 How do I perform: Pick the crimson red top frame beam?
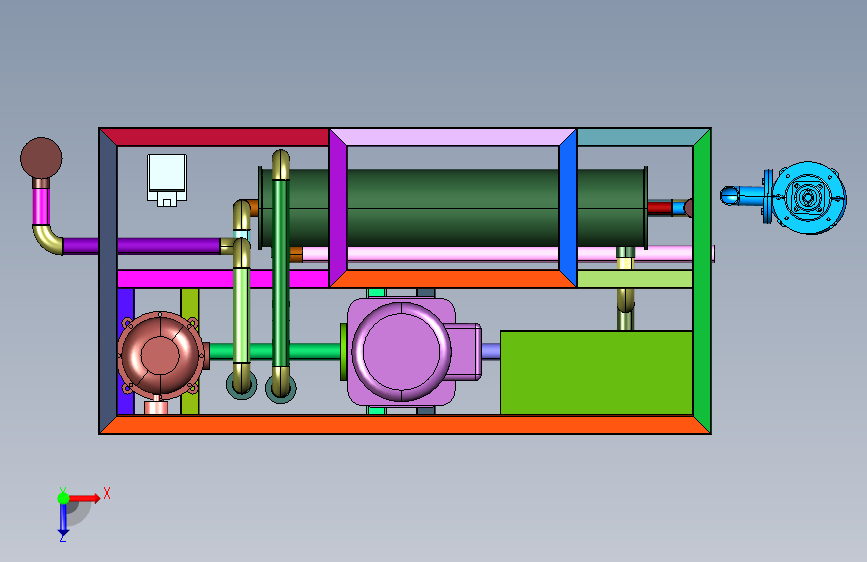(215, 137)
